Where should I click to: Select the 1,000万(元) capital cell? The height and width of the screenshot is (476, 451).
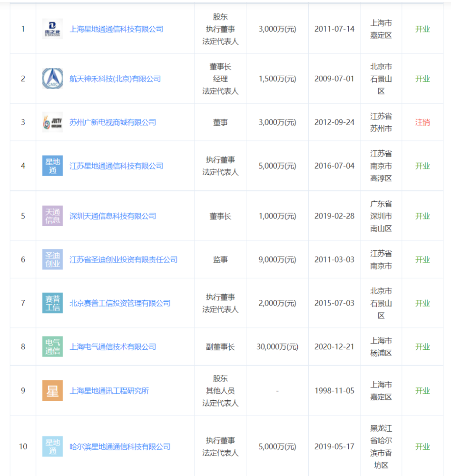(x=277, y=216)
